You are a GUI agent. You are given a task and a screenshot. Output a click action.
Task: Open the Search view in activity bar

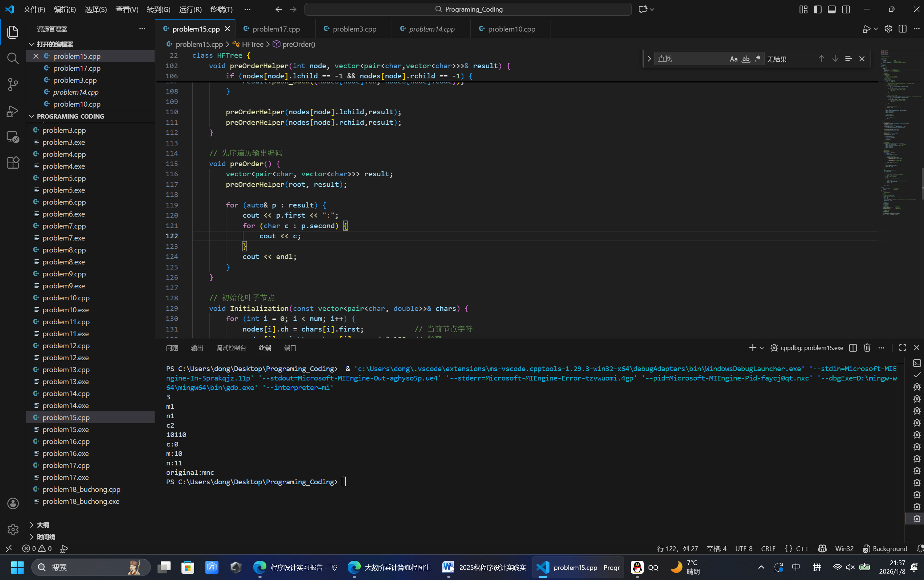point(13,58)
